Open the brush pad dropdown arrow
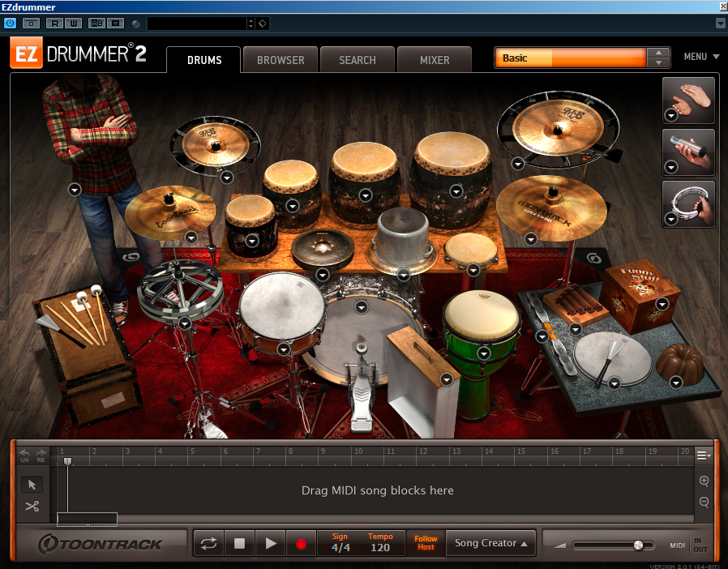Viewport: 728px width, 569px height. [615, 383]
